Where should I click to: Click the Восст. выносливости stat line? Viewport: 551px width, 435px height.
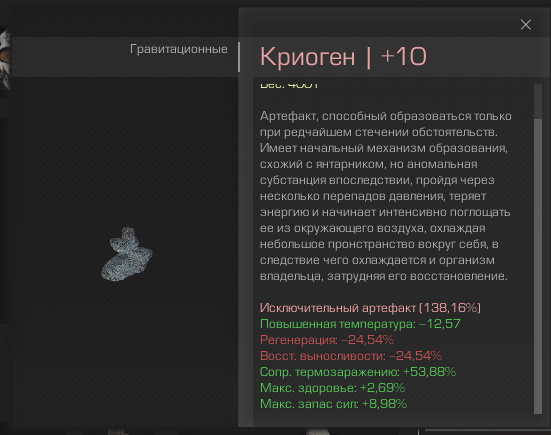[351, 356]
